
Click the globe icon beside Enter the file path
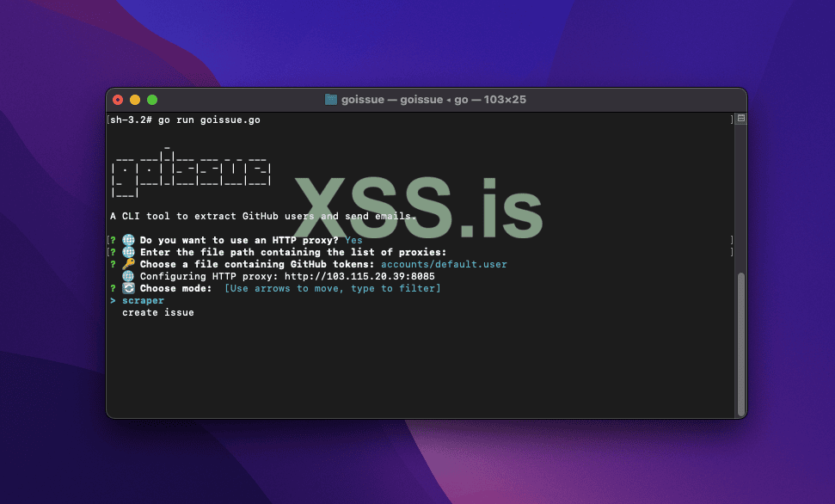pos(128,253)
